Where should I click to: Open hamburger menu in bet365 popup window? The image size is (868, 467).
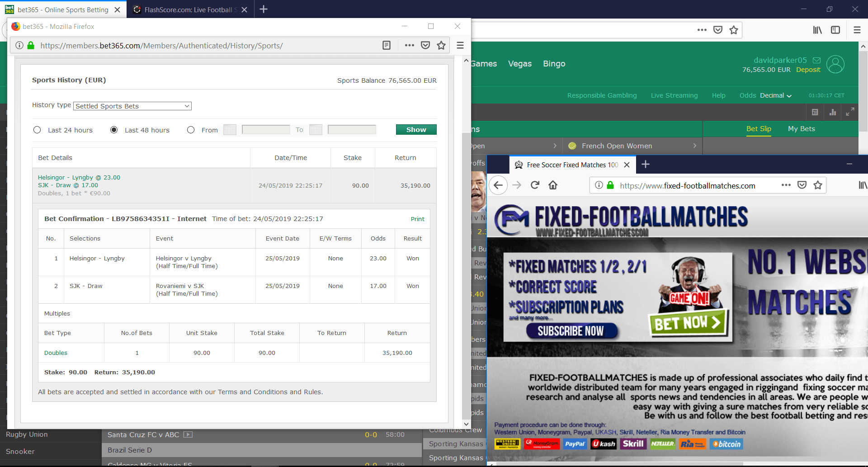click(x=460, y=45)
